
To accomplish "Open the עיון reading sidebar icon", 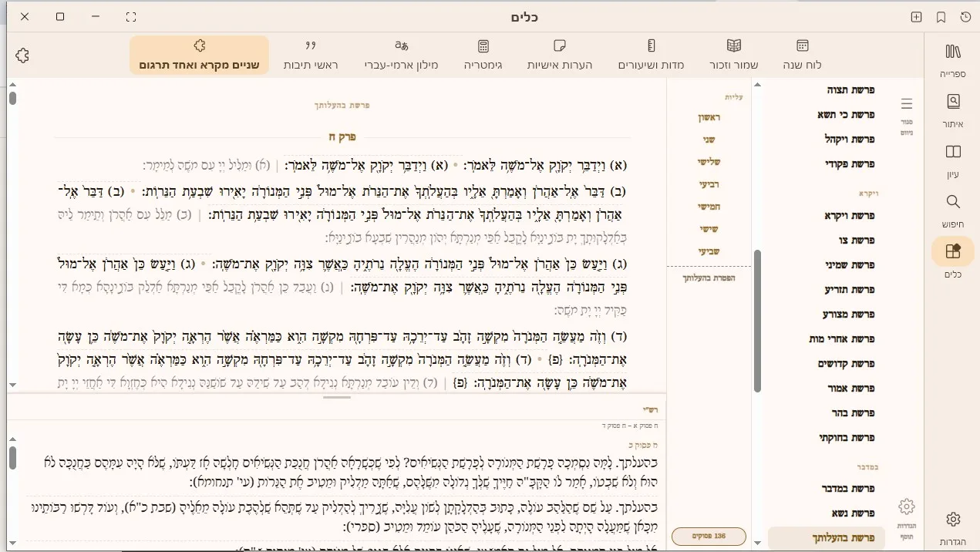I will click(x=953, y=160).
